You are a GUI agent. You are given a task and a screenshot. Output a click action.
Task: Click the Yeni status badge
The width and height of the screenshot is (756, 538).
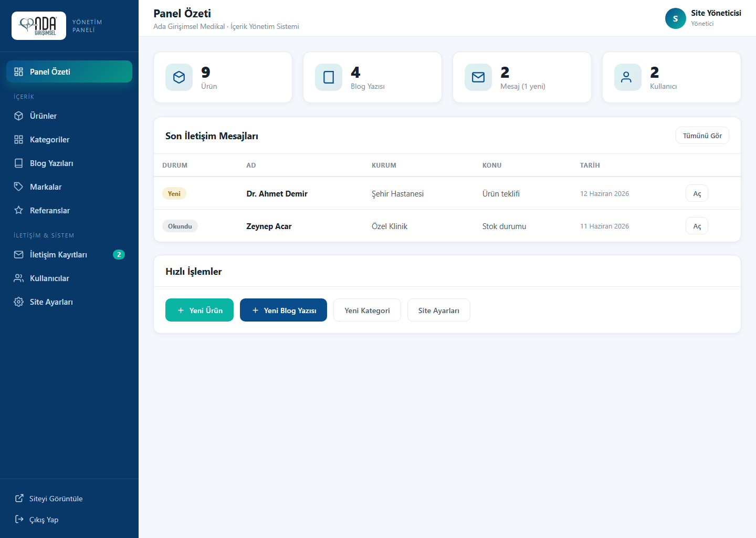click(x=174, y=194)
